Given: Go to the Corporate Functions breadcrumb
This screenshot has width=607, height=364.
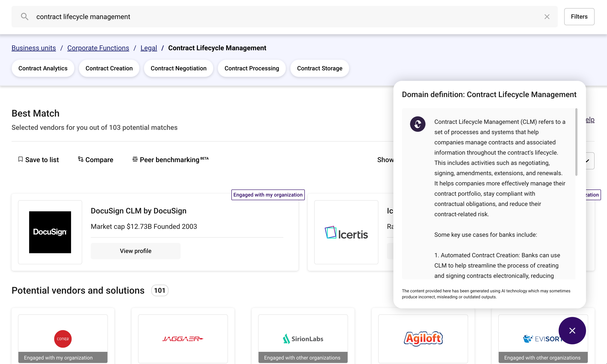Looking at the screenshot, I should point(98,48).
